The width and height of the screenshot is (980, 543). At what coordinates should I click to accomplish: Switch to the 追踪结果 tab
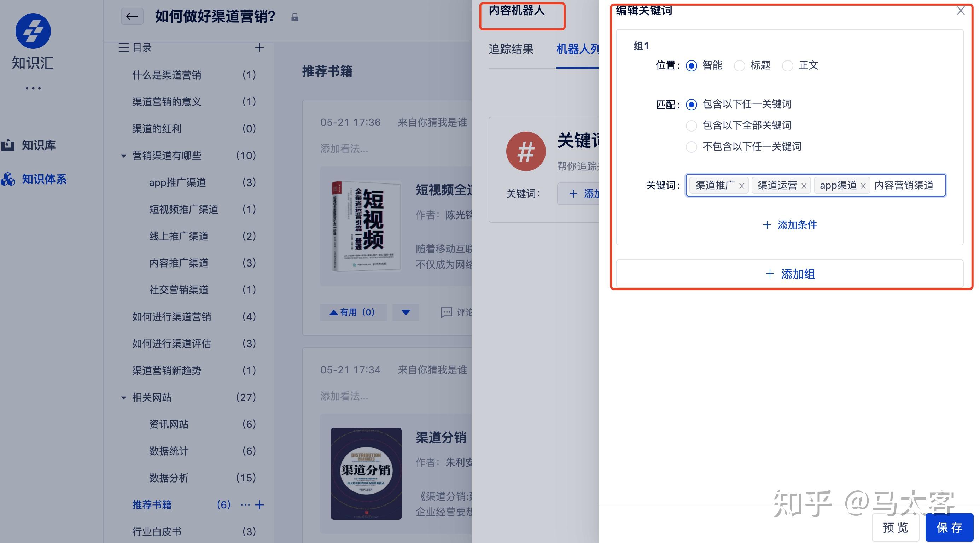[x=511, y=49]
